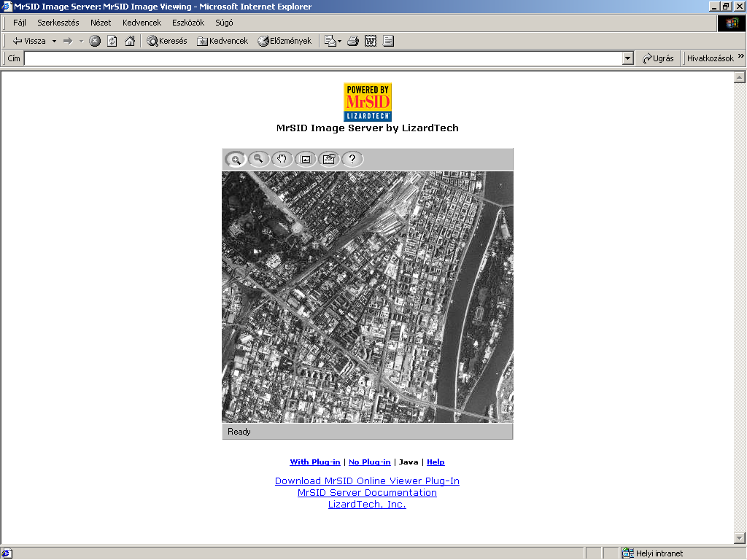Screen dimensions: 747x560
Task: Click the Refresh page icon
Action: (x=112, y=41)
